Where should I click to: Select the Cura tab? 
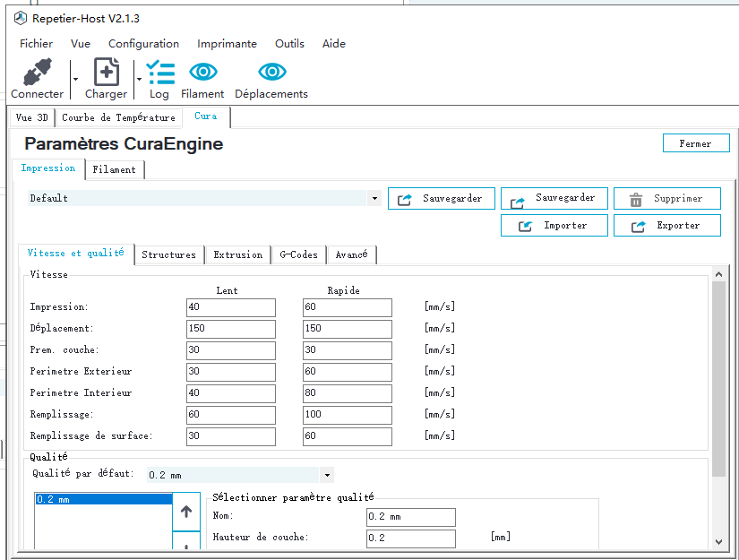[206, 116]
